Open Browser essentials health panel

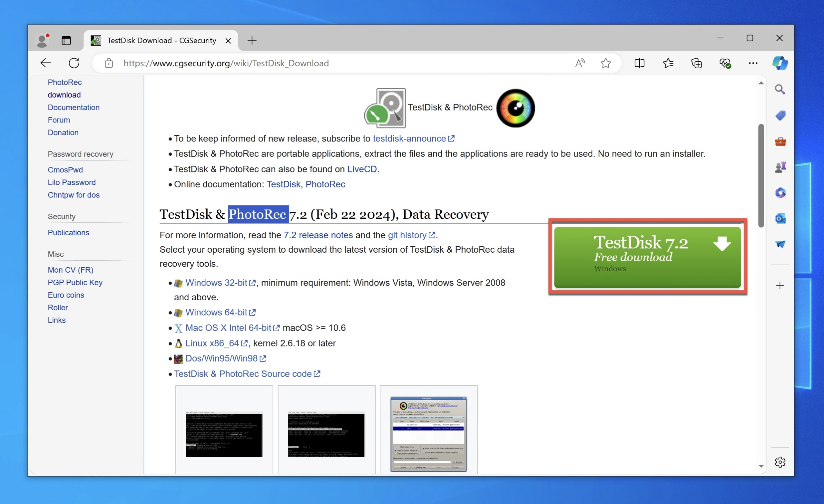coord(725,63)
